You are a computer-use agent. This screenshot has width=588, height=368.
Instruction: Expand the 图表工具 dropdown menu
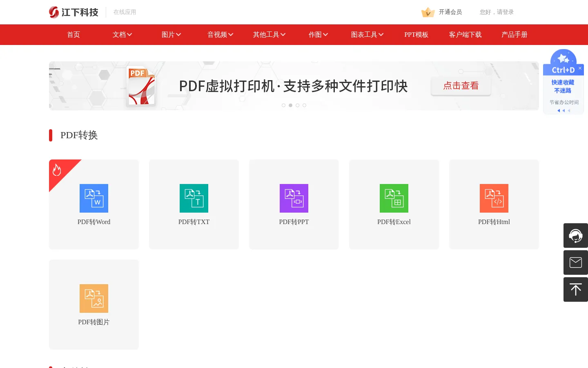tap(367, 35)
